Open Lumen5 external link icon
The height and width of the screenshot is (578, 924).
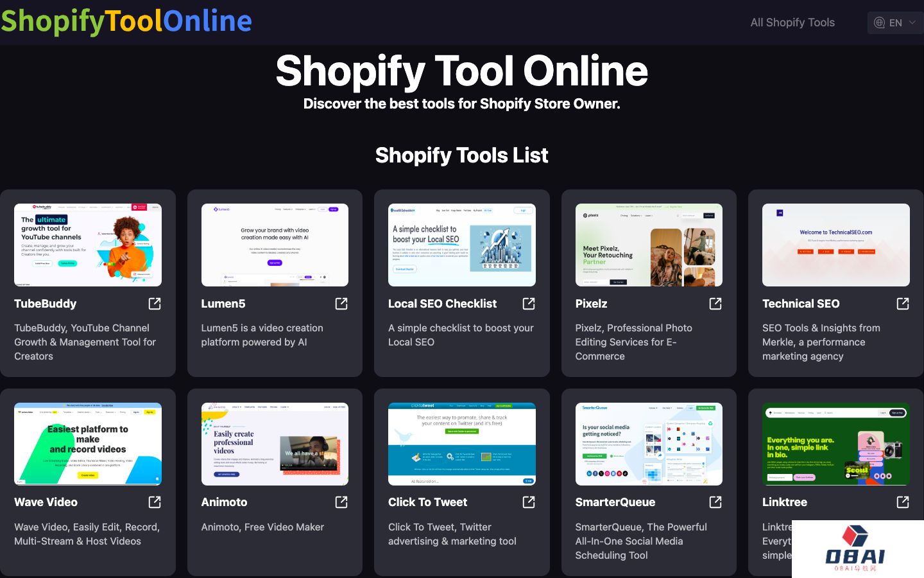click(x=341, y=303)
